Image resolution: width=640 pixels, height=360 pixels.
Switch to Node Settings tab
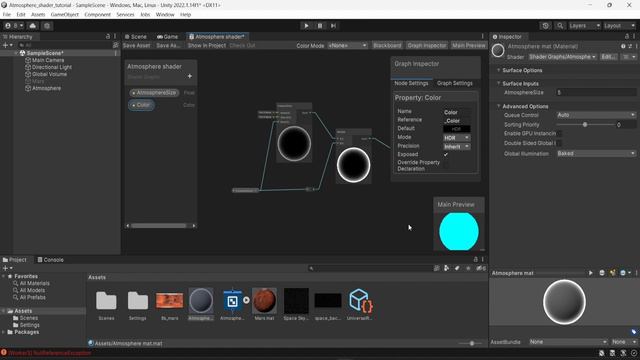[x=411, y=83]
